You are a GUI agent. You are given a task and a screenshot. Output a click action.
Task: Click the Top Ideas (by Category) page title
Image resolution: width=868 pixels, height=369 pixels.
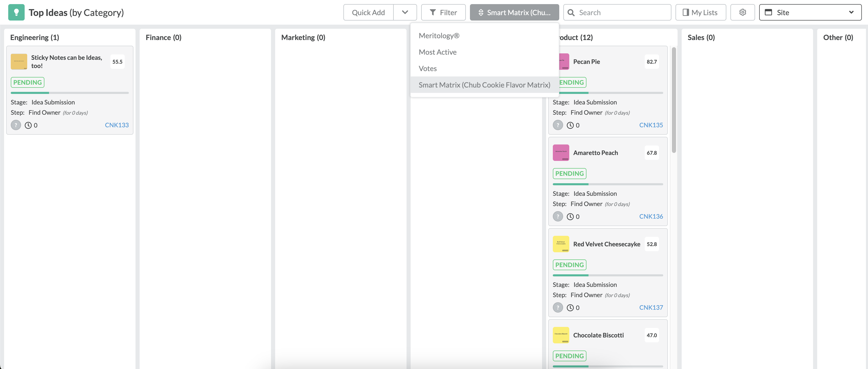coord(76,13)
